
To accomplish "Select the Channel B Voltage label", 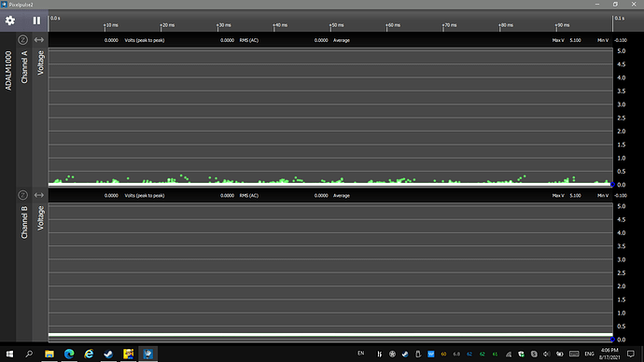I will pyautogui.click(x=40, y=218).
